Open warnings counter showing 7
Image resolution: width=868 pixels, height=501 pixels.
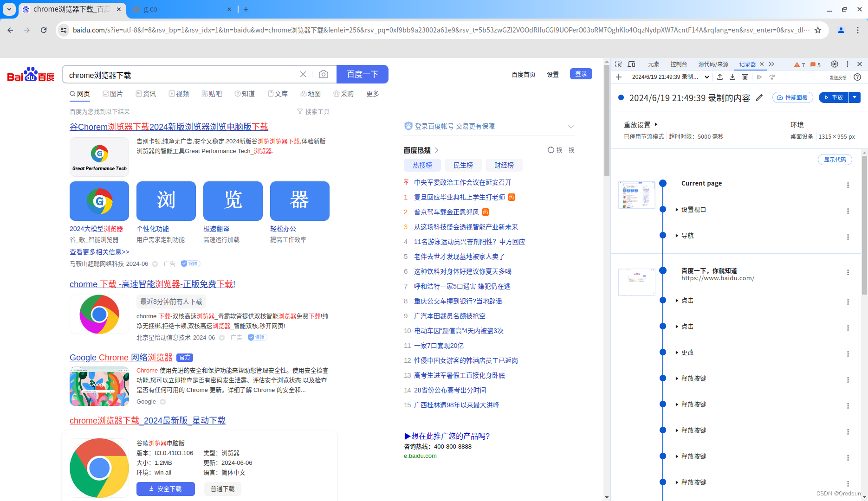coord(800,64)
